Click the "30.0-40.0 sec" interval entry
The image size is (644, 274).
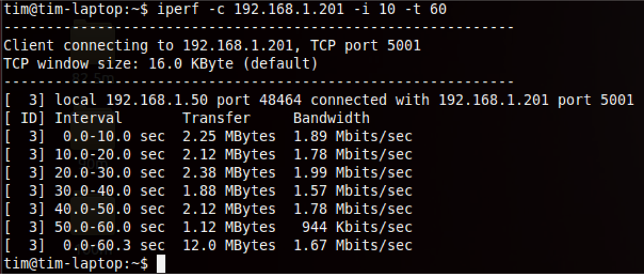click(x=109, y=191)
